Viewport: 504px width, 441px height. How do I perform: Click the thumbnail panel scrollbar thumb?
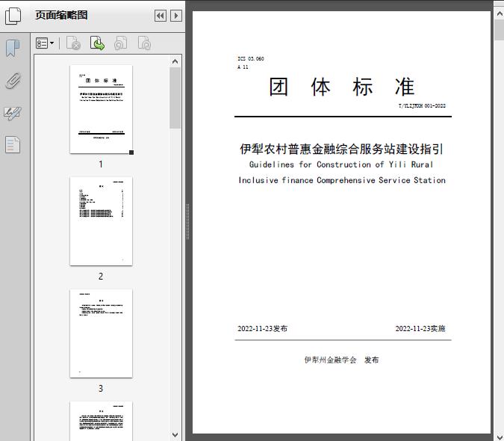[x=175, y=98]
